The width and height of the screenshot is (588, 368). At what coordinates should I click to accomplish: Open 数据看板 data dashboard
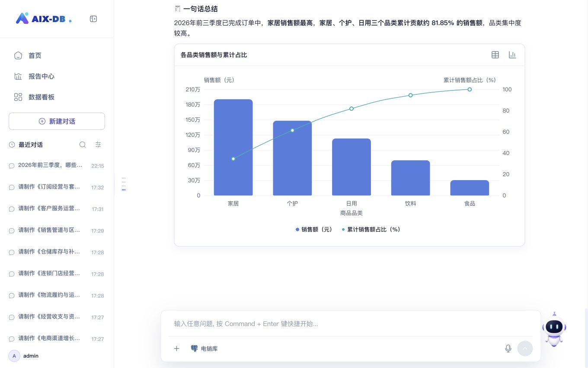57,97
